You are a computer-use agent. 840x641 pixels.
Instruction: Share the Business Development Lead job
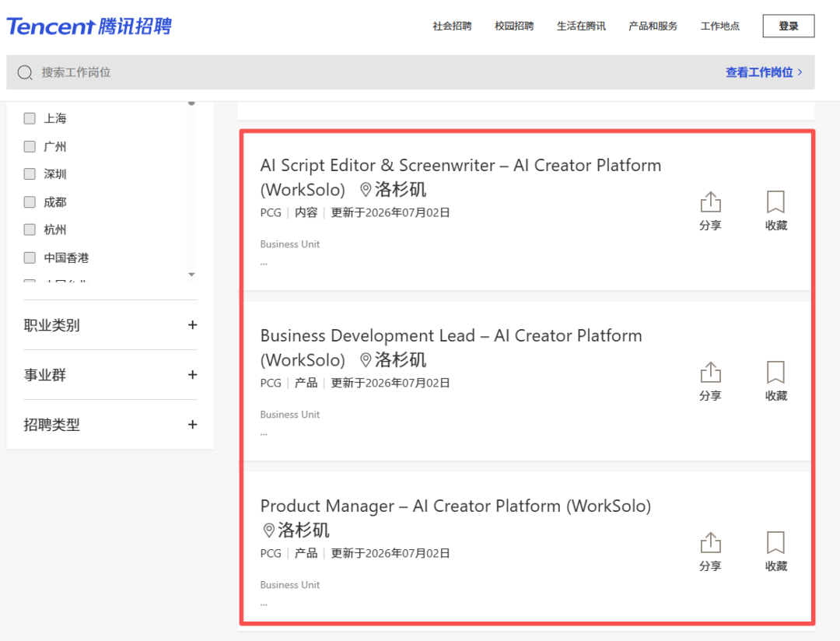coord(710,382)
